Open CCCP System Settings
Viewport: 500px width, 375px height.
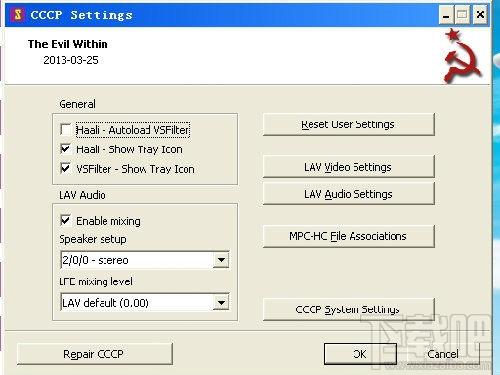point(349,309)
